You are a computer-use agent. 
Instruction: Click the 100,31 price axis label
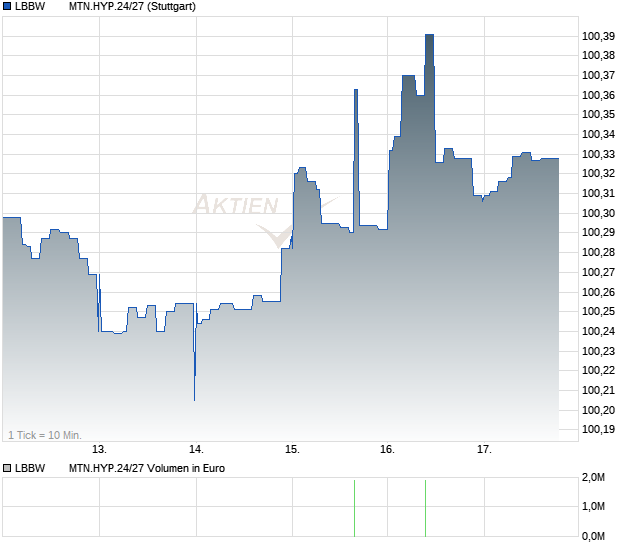tap(598, 193)
